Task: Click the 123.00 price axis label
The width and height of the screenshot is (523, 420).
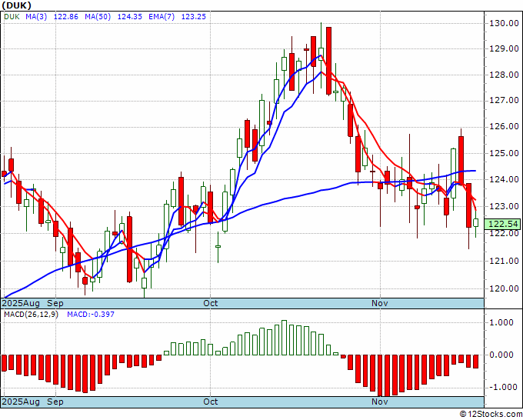Action: [504, 206]
